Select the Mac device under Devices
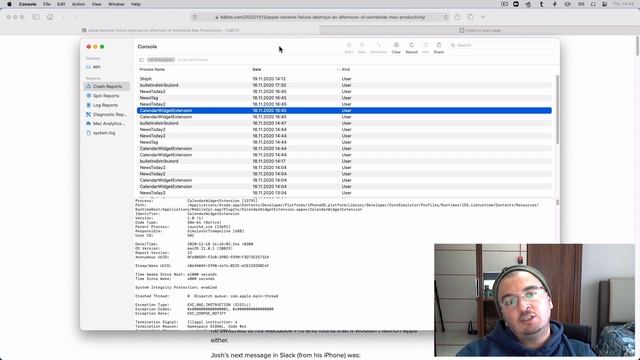The image size is (640, 360). pyautogui.click(x=107, y=67)
